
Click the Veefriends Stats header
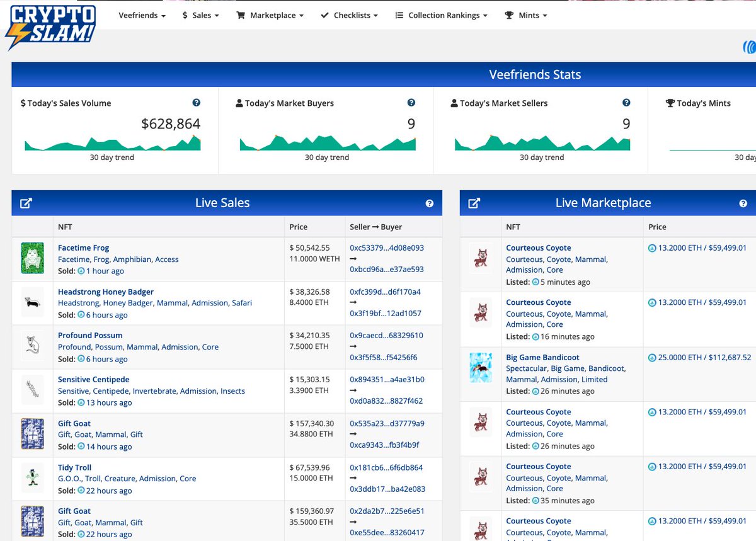(x=535, y=74)
